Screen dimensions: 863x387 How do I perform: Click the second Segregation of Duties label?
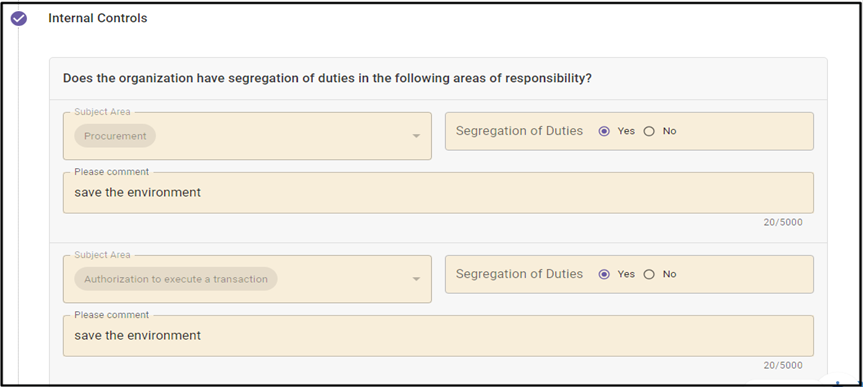519,274
